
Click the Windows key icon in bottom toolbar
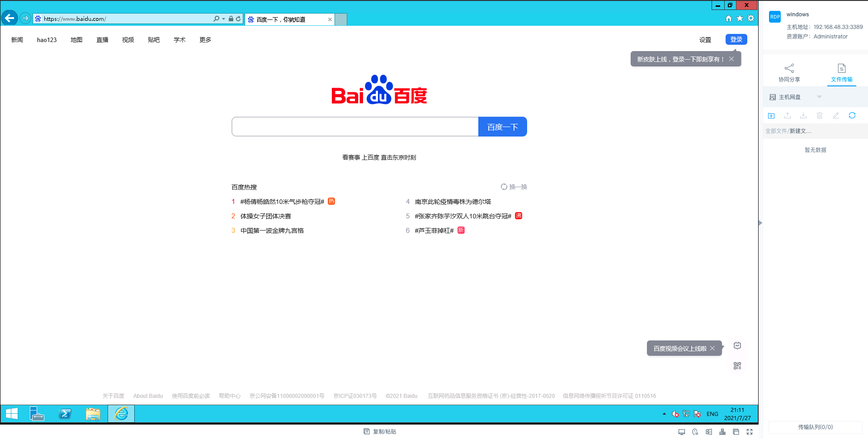(x=709, y=432)
